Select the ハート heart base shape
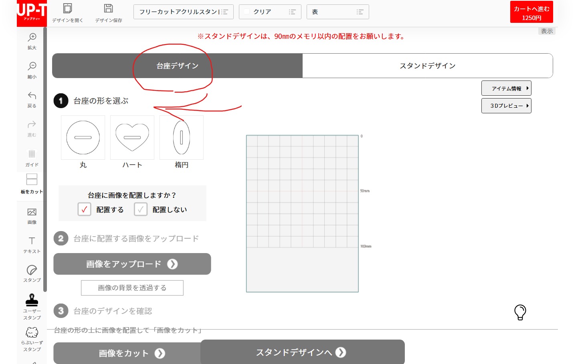 point(132,137)
